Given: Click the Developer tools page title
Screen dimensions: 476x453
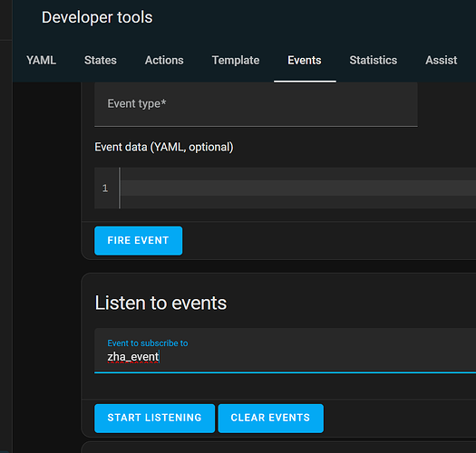Looking at the screenshot, I should [97, 17].
